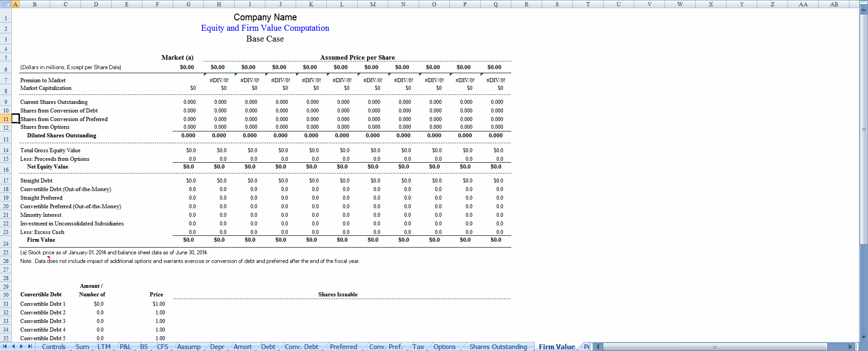This screenshot has height=351, width=868.
Task: Click the Select All corner box
Action: [5, 4]
